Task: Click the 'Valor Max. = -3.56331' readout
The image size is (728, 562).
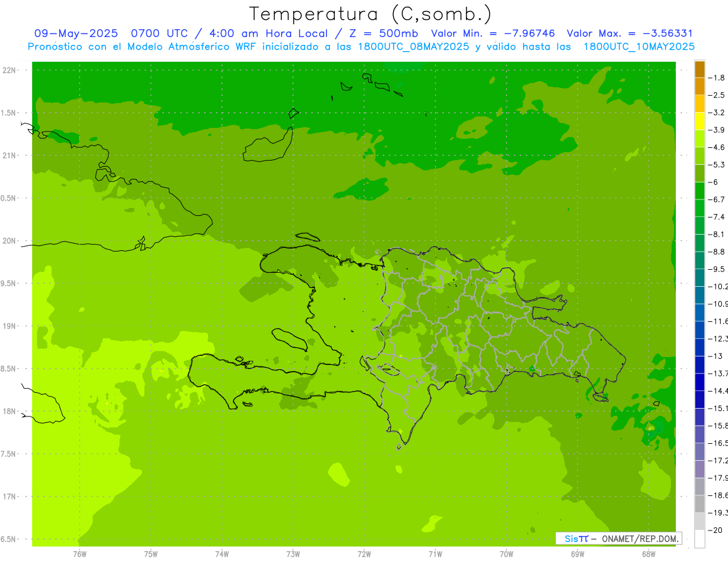Action: (x=630, y=33)
